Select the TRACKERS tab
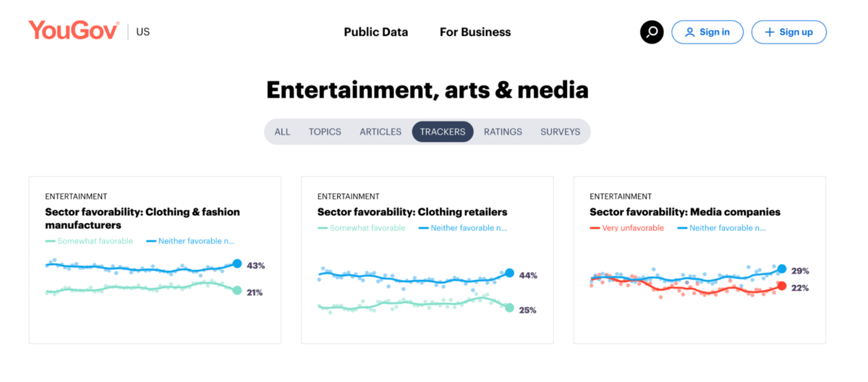868x382 pixels. point(443,132)
